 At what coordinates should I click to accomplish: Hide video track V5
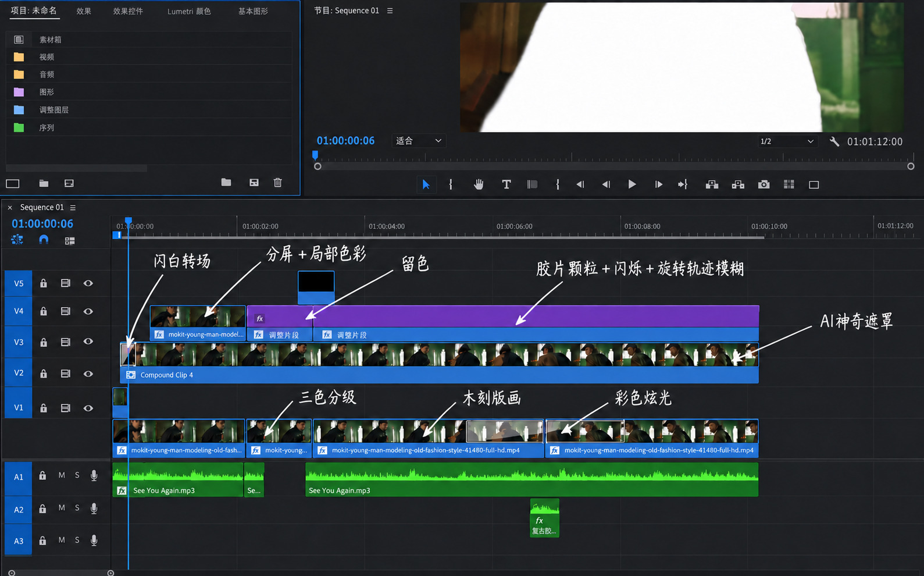pyautogui.click(x=88, y=283)
